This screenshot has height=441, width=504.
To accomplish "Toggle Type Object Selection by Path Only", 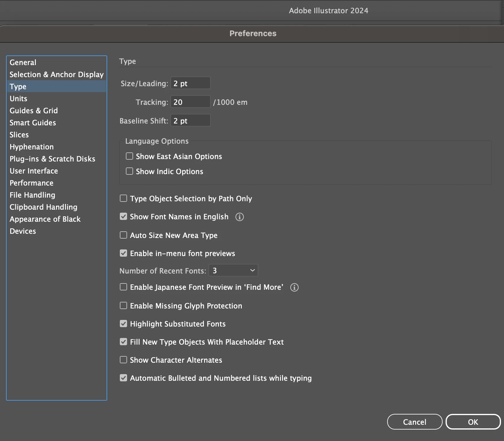I will [x=123, y=198].
